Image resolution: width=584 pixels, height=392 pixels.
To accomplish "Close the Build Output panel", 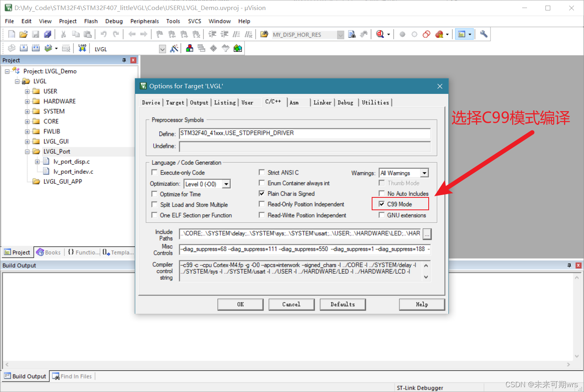I will coord(578,266).
